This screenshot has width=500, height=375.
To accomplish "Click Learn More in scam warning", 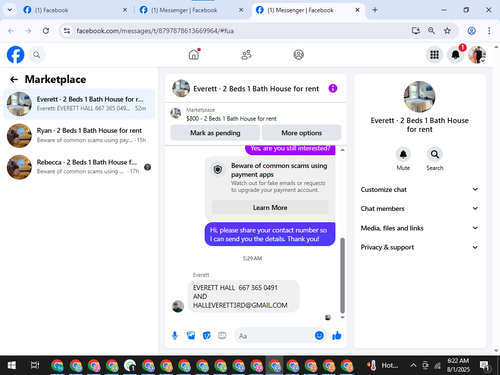I will 270,207.
